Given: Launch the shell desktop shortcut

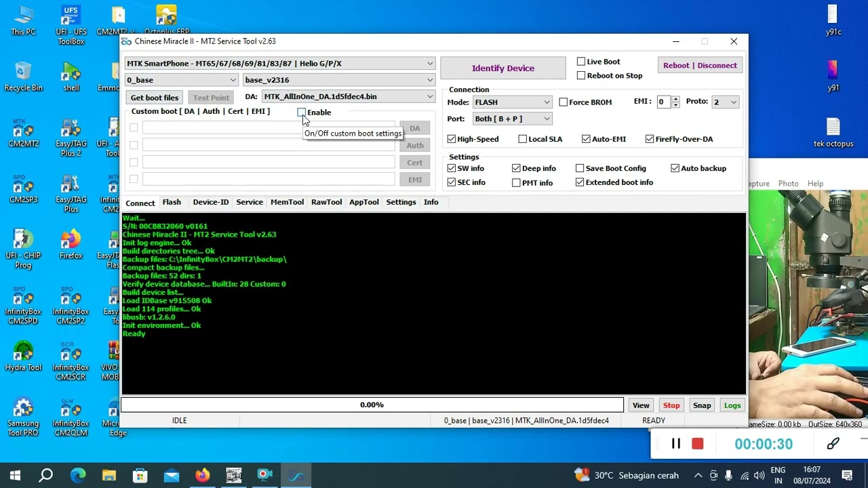Looking at the screenshot, I should click(71, 77).
